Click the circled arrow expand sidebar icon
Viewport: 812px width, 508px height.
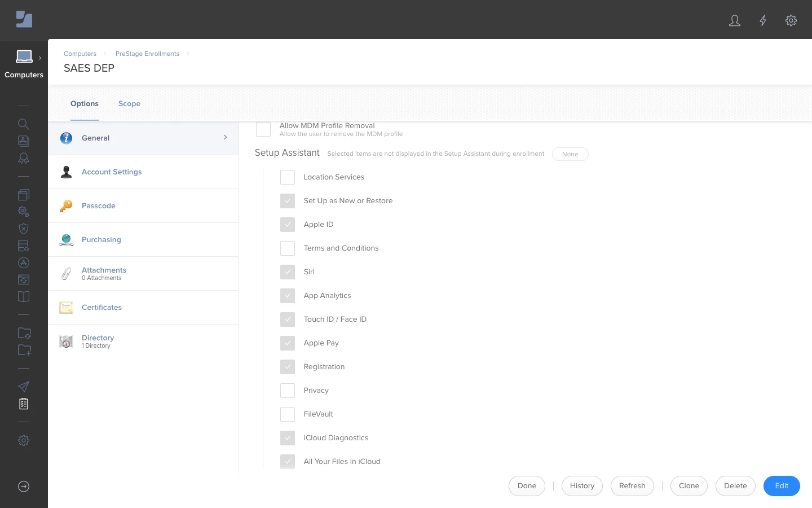[x=24, y=487]
